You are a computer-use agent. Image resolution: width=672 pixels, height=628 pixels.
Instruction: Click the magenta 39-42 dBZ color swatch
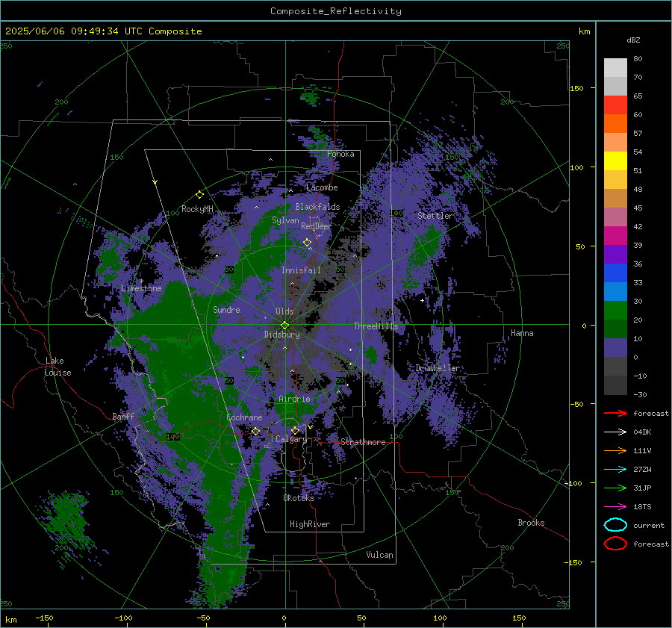click(615, 235)
